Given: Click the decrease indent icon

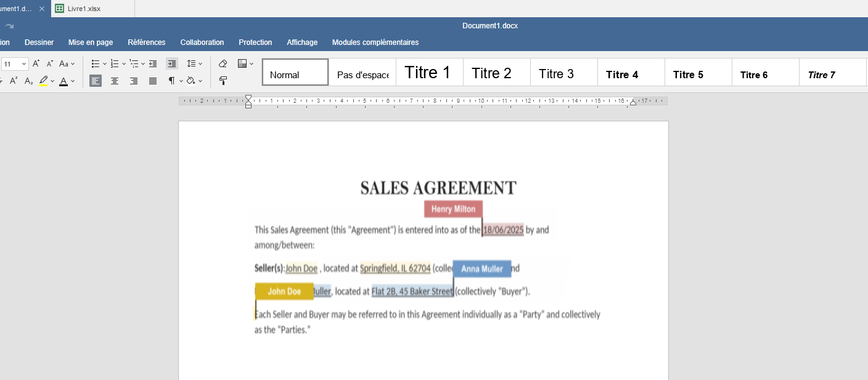Looking at the screenshot, I should pyautogui.click(x=153, y=63).
